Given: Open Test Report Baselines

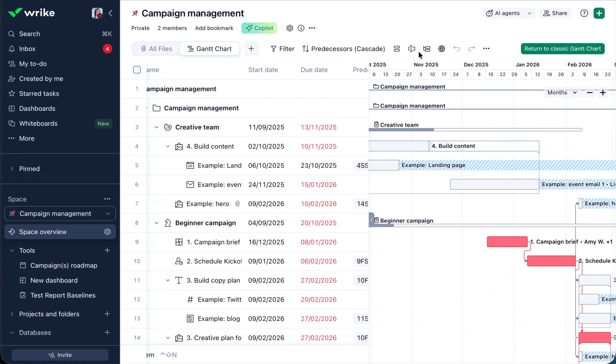Looking at the screenshot, I should tap(63, 296).
